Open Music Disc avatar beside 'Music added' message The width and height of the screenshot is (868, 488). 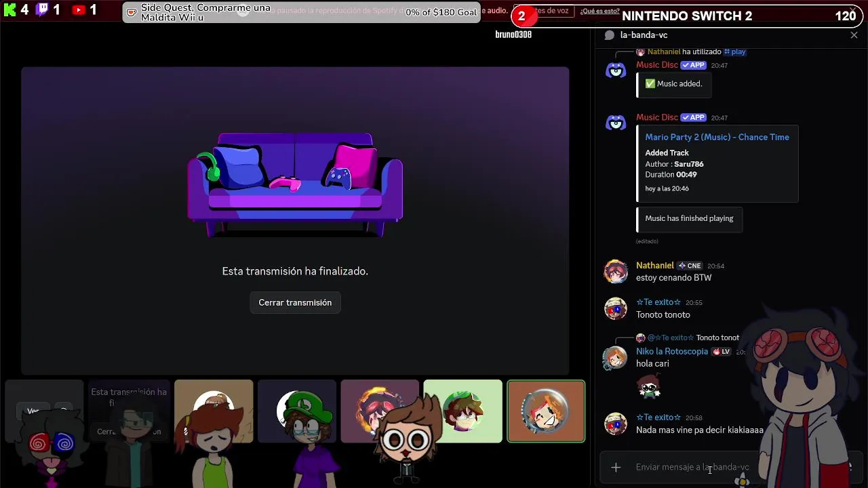616,70
